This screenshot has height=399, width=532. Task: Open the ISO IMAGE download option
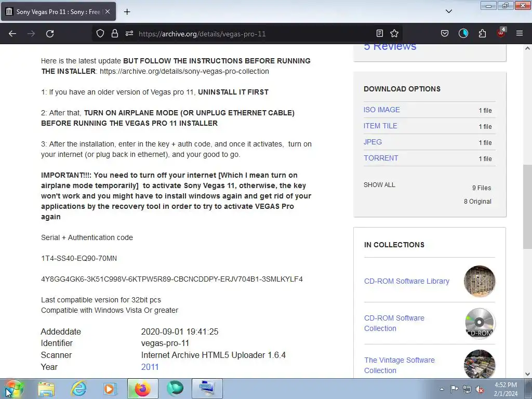coord(382,110)
